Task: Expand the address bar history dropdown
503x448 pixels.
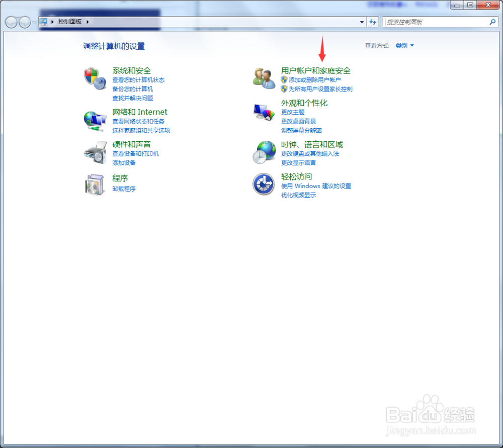Action: (x=361, y=22)
